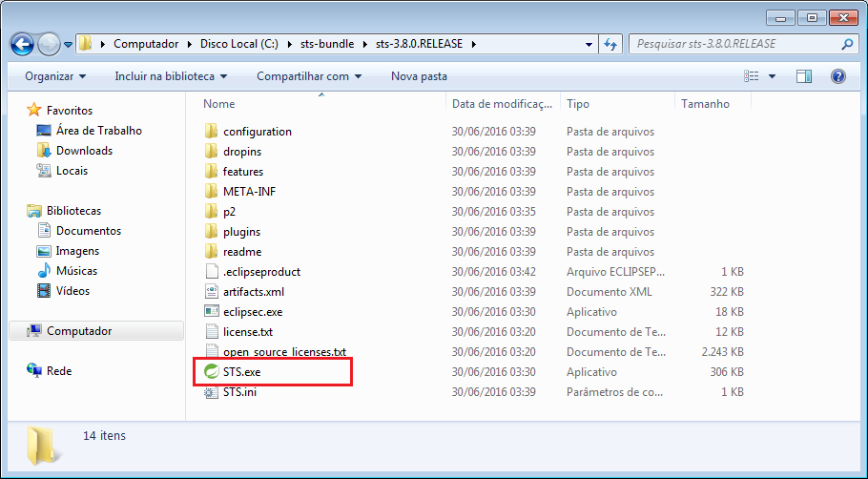Select Disco Local (C:) in breadcrumb
The width and height of the screenshot is (868, 479).
239,44
